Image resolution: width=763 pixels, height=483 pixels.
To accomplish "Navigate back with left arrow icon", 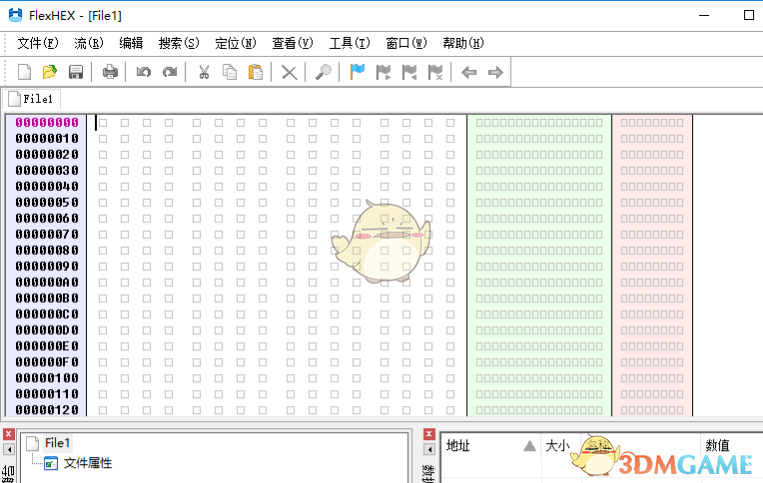I will (469, 72).
